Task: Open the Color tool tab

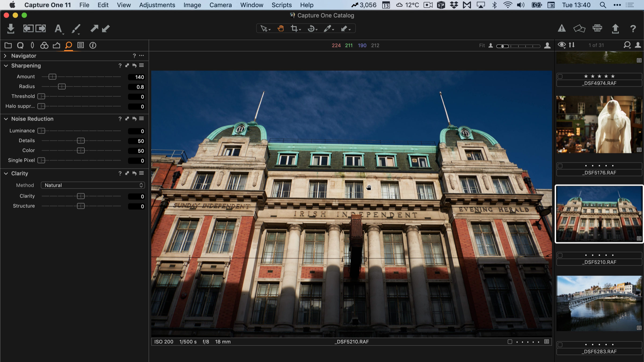Action: (x=44, y=45)
